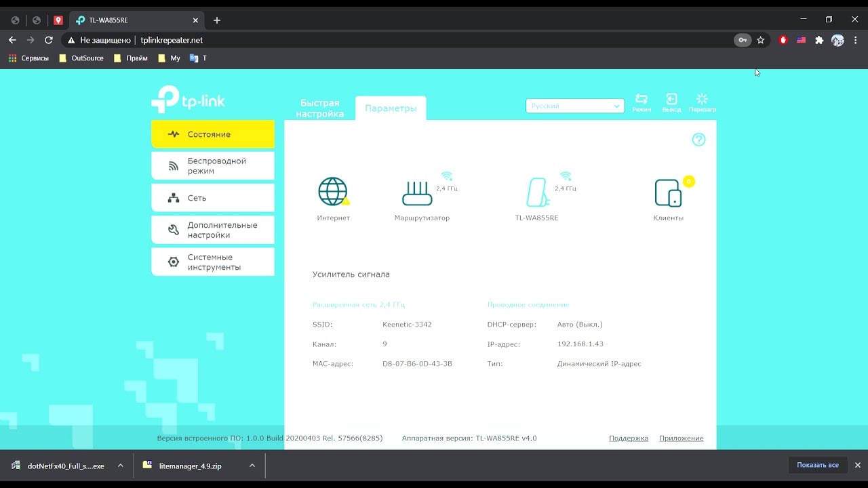Click the tp-link logo
Screen dimensions: 868x488
tap(188, 100)
